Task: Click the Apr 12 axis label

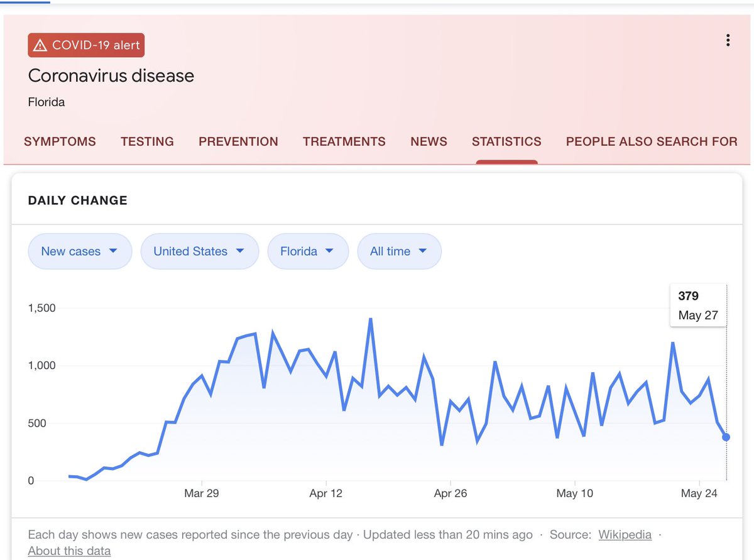Action: click(x=326, y=493)
